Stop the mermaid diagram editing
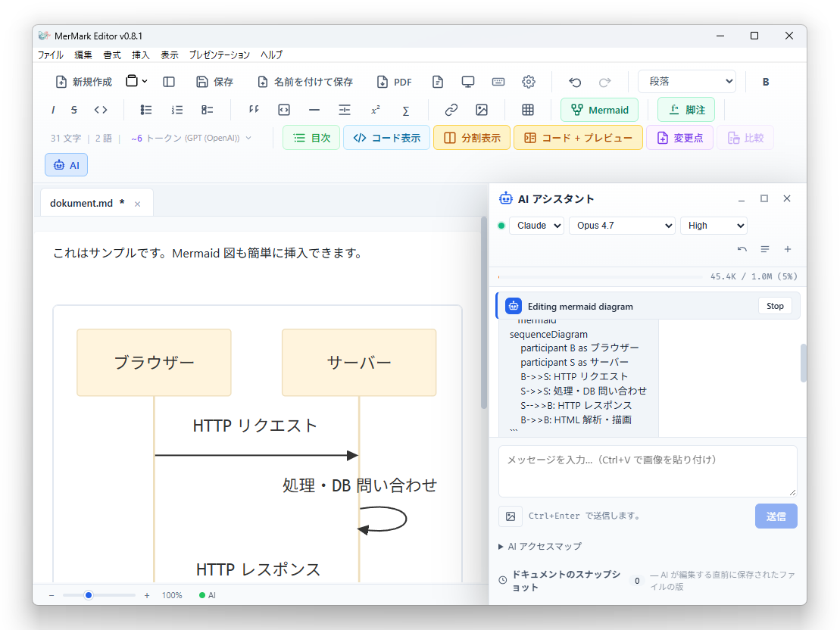840x630 pixels. 775,306
